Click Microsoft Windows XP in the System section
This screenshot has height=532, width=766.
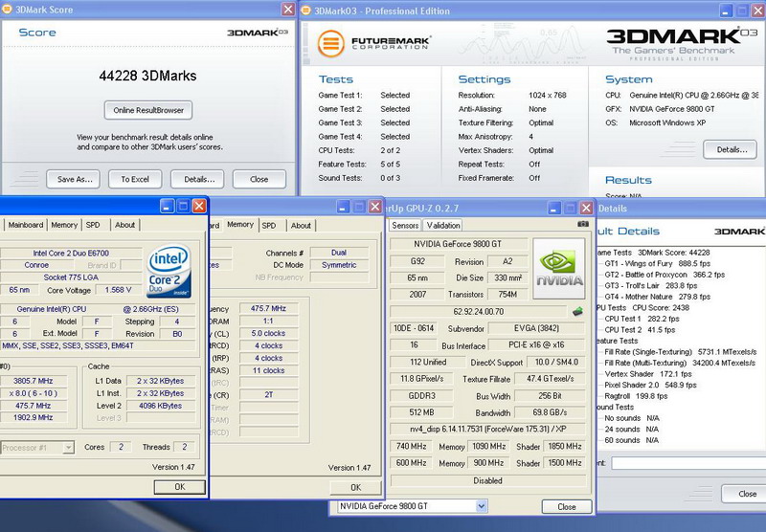pos(667,122)
